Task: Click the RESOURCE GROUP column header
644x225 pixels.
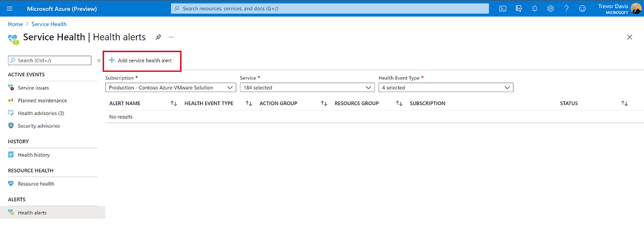Action: click(x=357, y=103)
